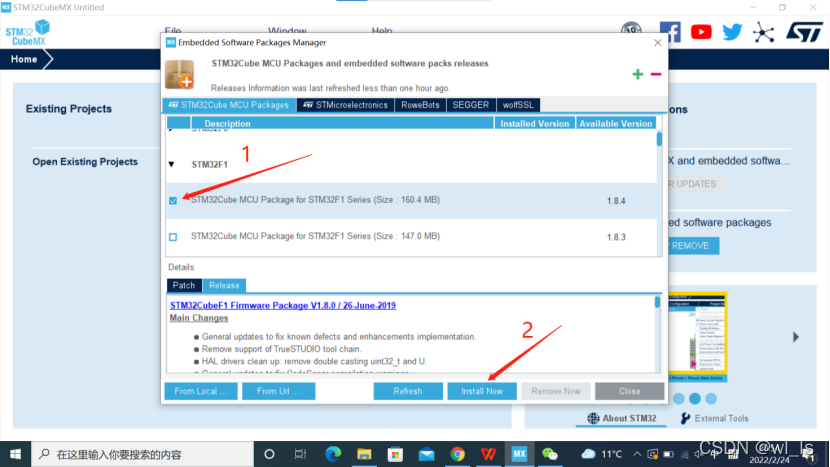Click the Remove Now button

(556, 391)
